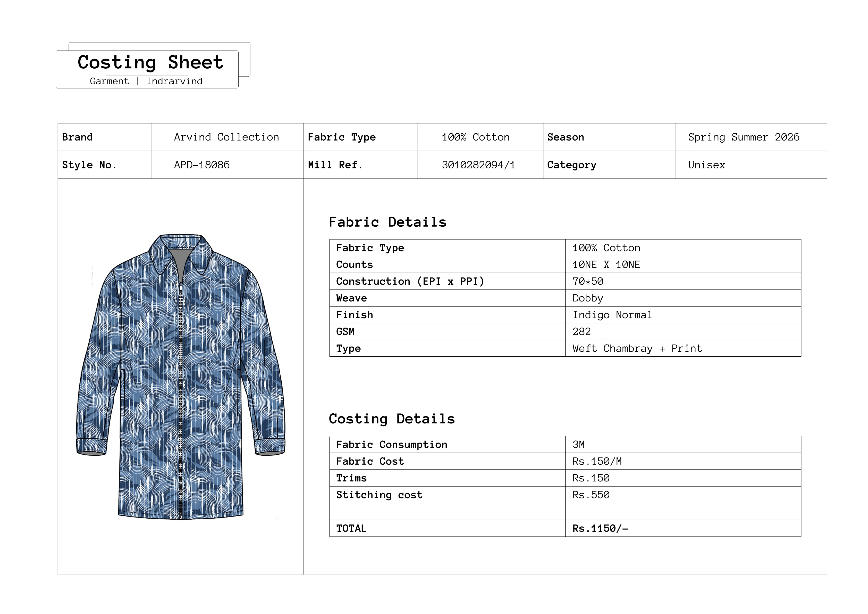Click the printed jacket illustration
Screen dimensions: 868x614
(x=181, y=376)
